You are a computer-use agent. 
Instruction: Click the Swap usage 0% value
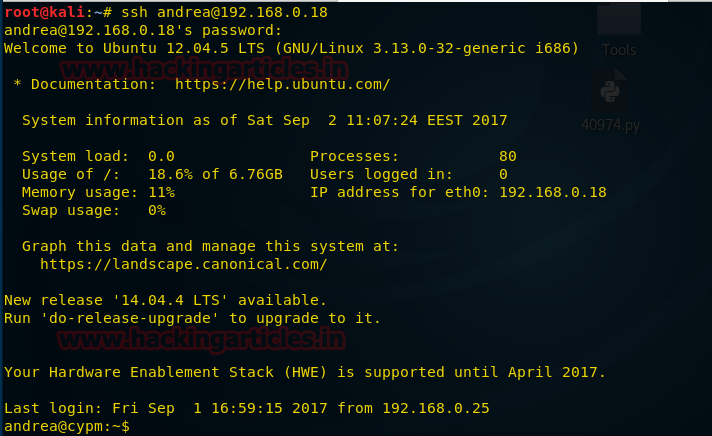[x=156, y=210]
